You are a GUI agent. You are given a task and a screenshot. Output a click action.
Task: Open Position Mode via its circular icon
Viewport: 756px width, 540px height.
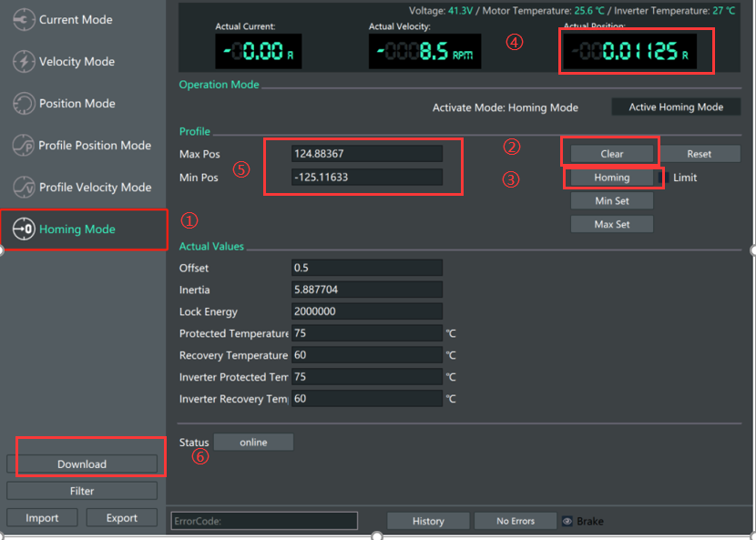(24, 104)
